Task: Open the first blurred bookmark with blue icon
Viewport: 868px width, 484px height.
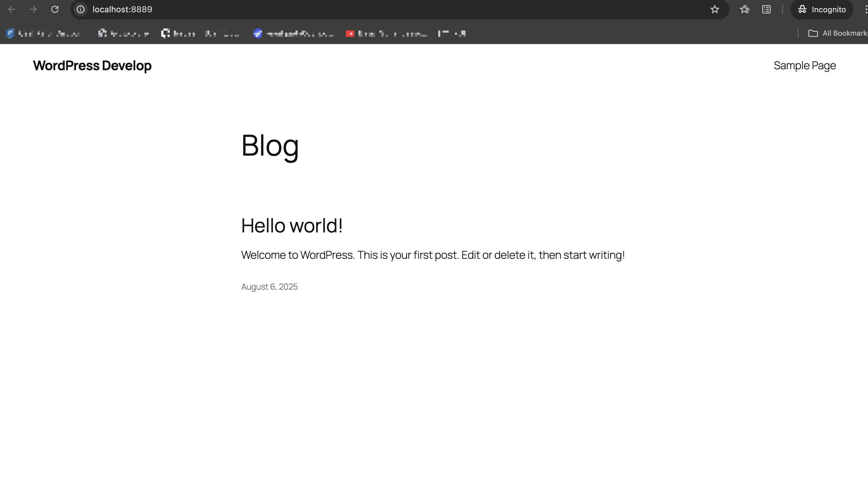Action: [43, 33]
